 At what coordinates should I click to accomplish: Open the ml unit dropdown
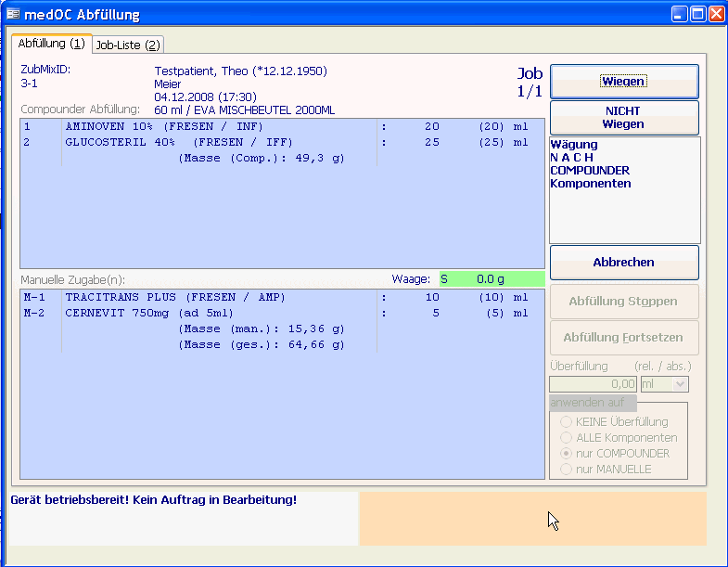coord(680,384)
